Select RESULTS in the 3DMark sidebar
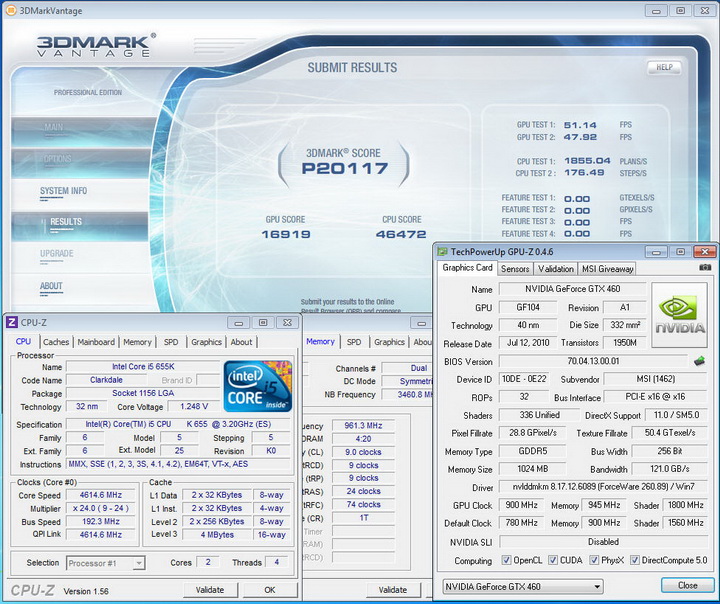 pyautogui.click(x=80, y=225)
